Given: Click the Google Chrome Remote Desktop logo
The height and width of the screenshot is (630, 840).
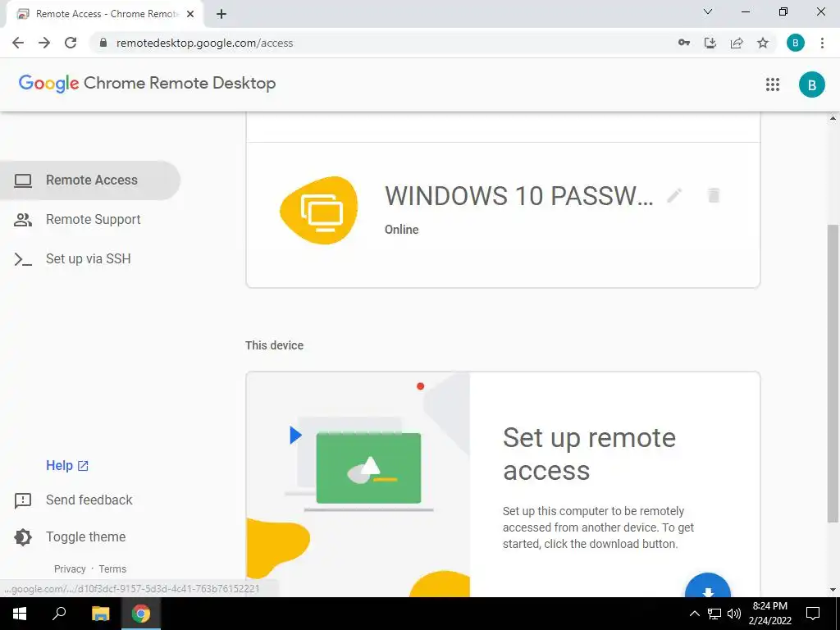Looking at the screenshot, I should click(148, 84).
